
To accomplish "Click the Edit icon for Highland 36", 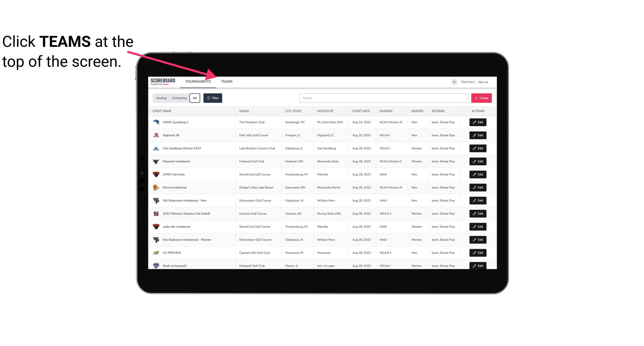I will [x=478, y=135].
